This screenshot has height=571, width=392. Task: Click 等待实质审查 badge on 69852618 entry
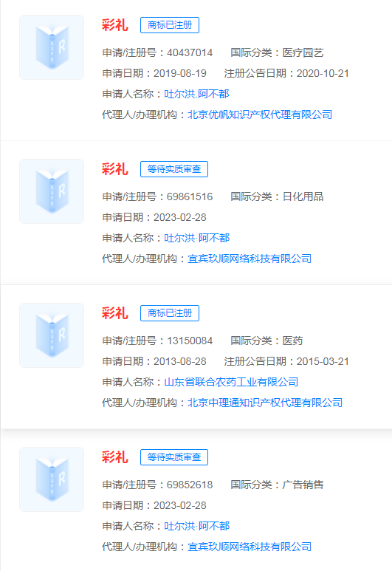point(174,457)
